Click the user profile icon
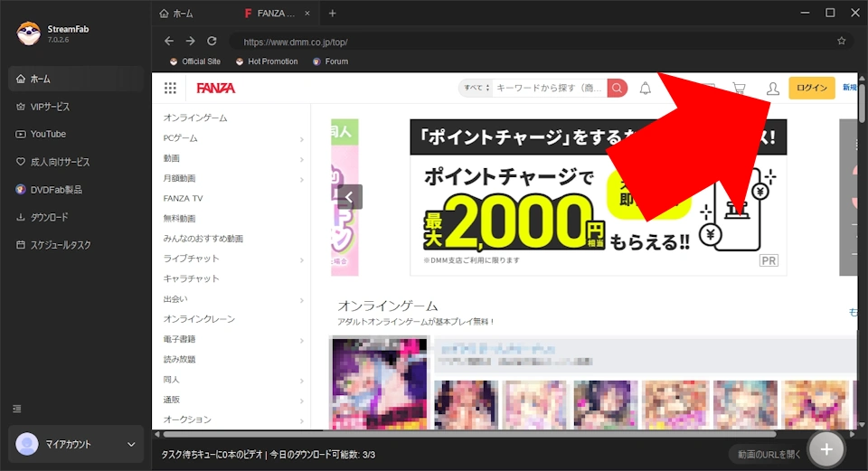 point(773,89)
